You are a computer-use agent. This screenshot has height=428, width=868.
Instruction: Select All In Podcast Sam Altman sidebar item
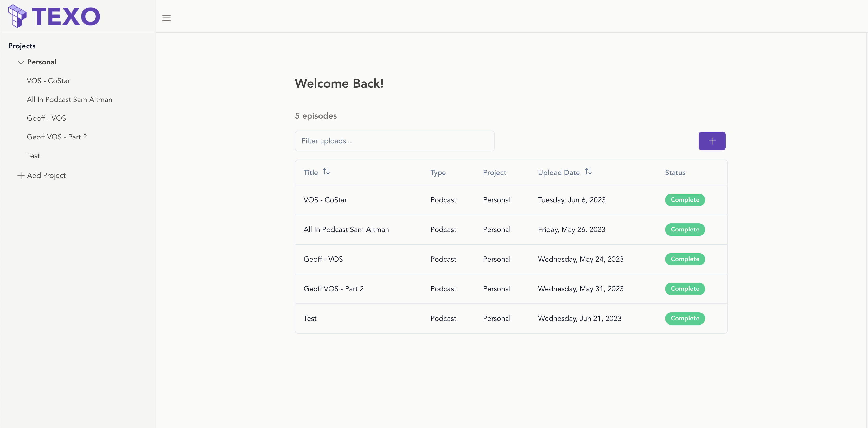click(x=69, y=100)
